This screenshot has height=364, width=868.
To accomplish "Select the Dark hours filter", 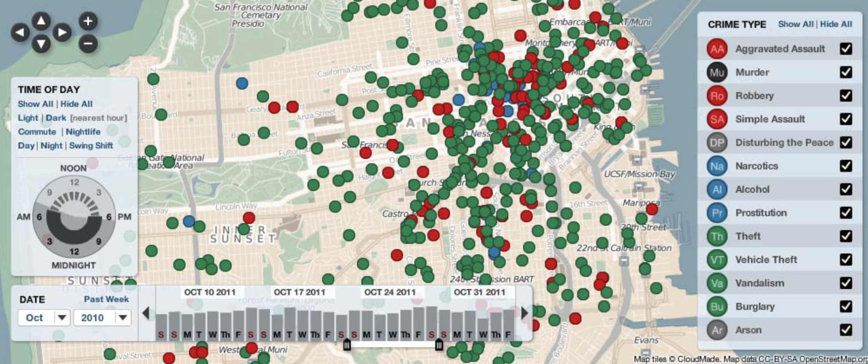I will coord(56,118).
